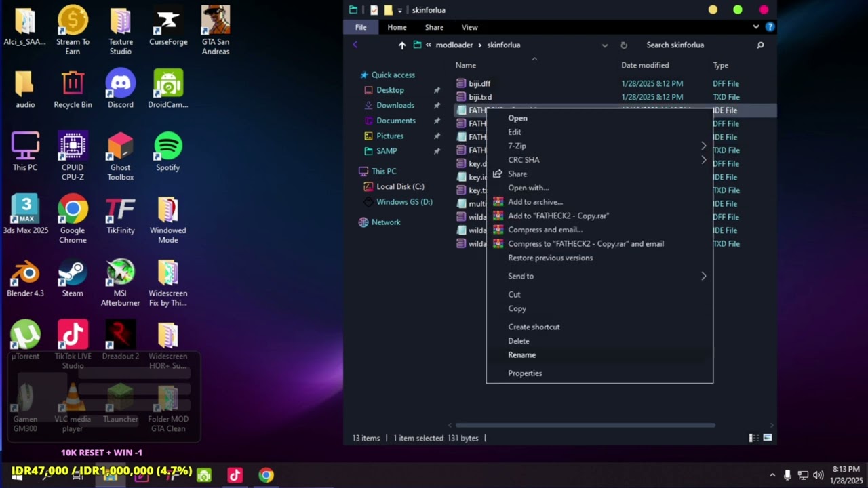Open the Recycle Bin icon
This screenshot has width=868, height=488.
pyautogui.click(x=73, y=89)
